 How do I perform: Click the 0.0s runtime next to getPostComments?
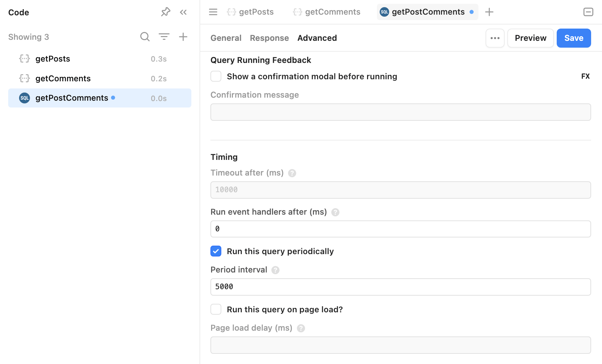point(159,99)
